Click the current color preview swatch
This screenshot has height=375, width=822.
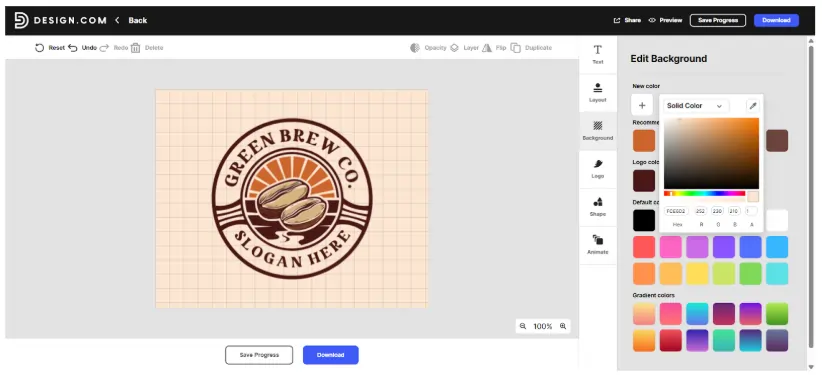(753, 197)
